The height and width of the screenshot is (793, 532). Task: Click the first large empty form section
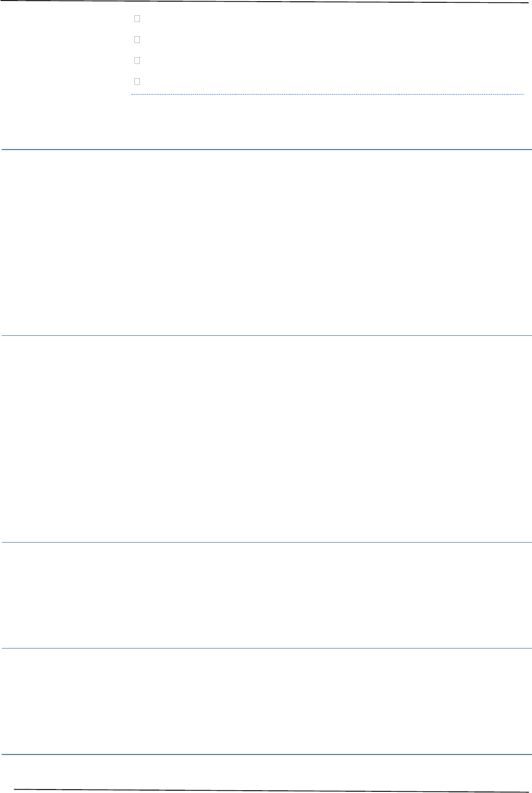pos(266,242)
